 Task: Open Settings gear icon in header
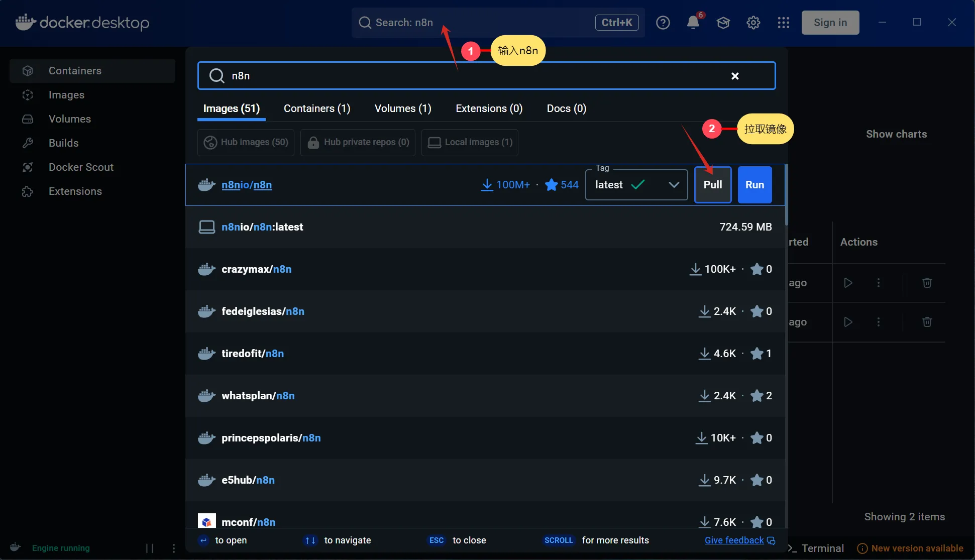coord(753,23)
